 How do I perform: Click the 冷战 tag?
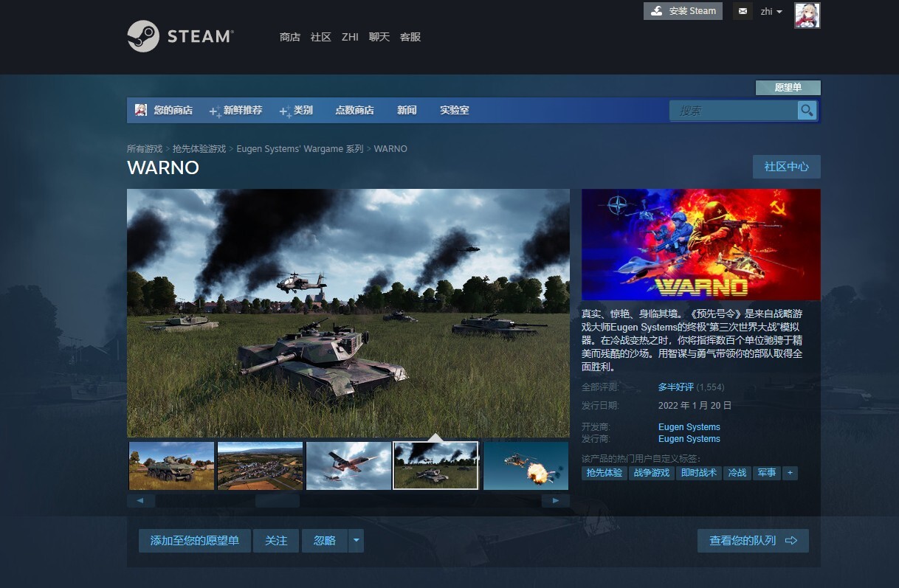[737, 473]
